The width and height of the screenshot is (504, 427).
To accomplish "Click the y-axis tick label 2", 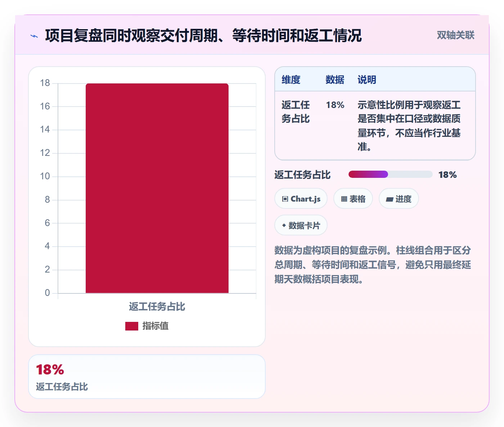I will coord(47,270).
